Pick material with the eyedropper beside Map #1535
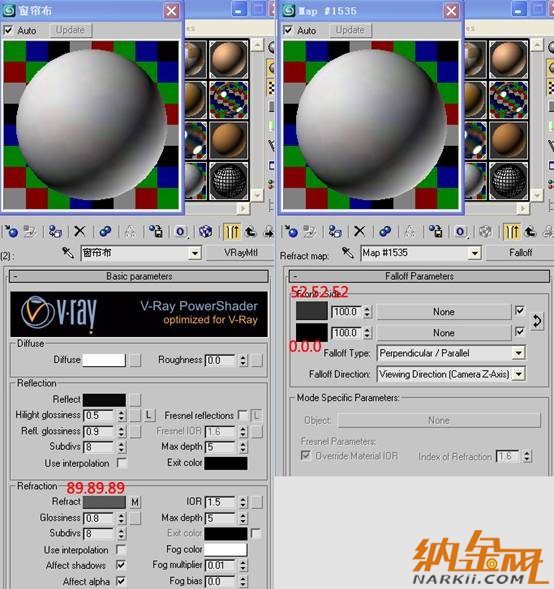Viewport: 554px width, 589px height. pyautogui.click(x=348, y=253)
